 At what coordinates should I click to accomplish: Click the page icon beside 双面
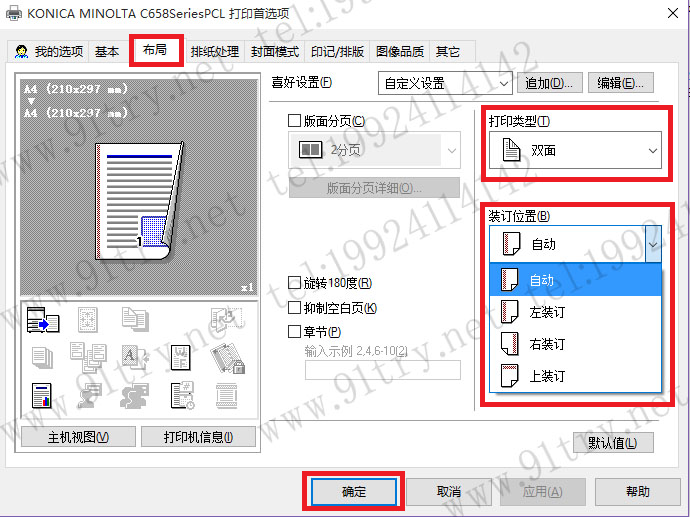(511, 150)
